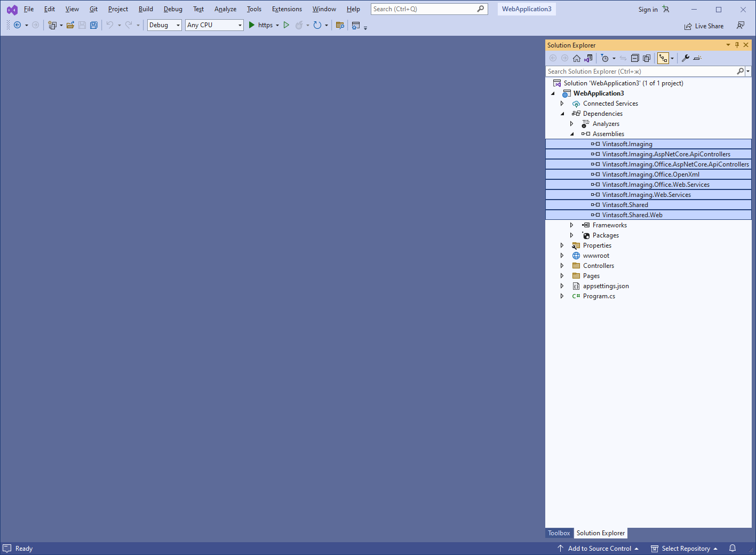
Task: Click the Solution Explorer Home icon
Action: pyautogui.click(x=577, y=58)
